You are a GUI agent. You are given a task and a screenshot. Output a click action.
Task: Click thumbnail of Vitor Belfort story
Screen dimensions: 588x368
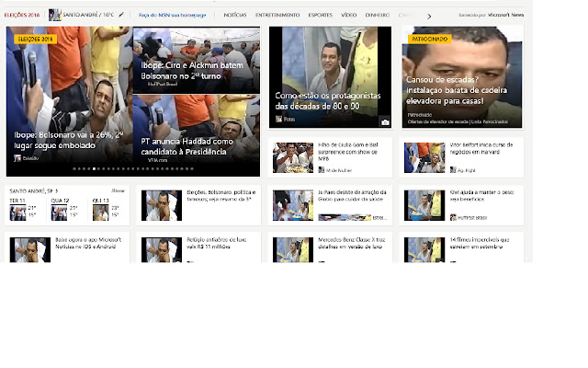coord(424,157)
